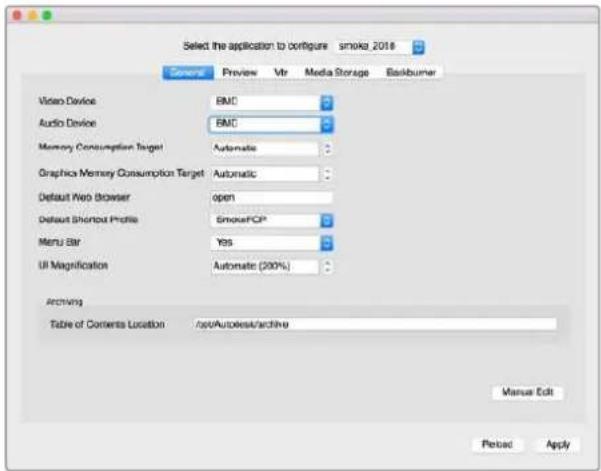This screenshot has height=471, width=601.
Task: Switch to the Preview tab
Action: 240,72
